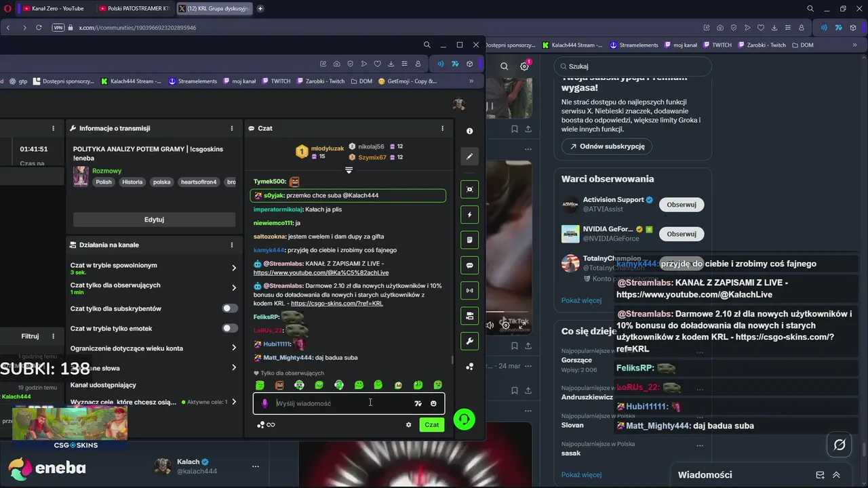Reload the page with refresh button
This screenshot has width=868, height=488.
(39, 28)
